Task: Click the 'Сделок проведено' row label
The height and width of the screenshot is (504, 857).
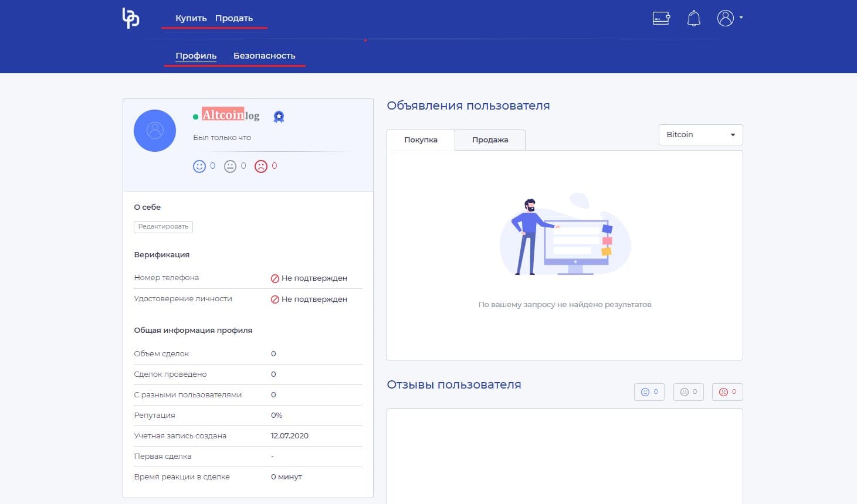Action: 170,374
